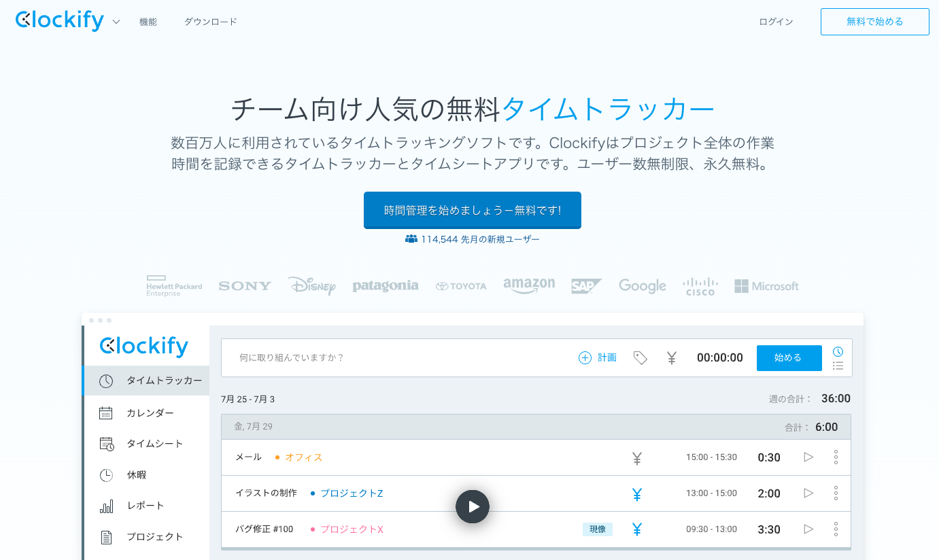Click the amazon logo
Screen dimensions: 939x560
(x=529, y=286)
